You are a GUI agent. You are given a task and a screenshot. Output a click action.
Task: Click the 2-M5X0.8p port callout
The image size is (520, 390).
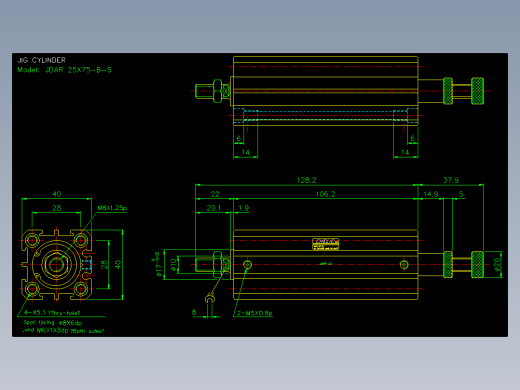(x=255, y=313)
